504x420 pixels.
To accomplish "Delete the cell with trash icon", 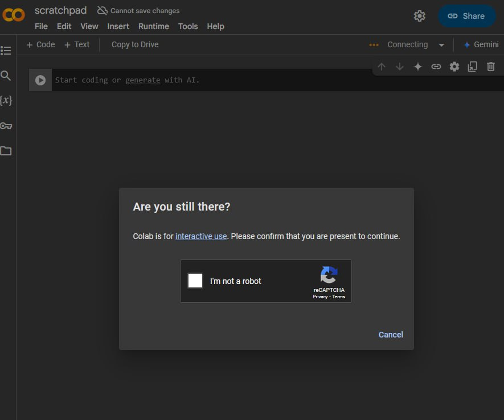I will [x=490, y=67].
